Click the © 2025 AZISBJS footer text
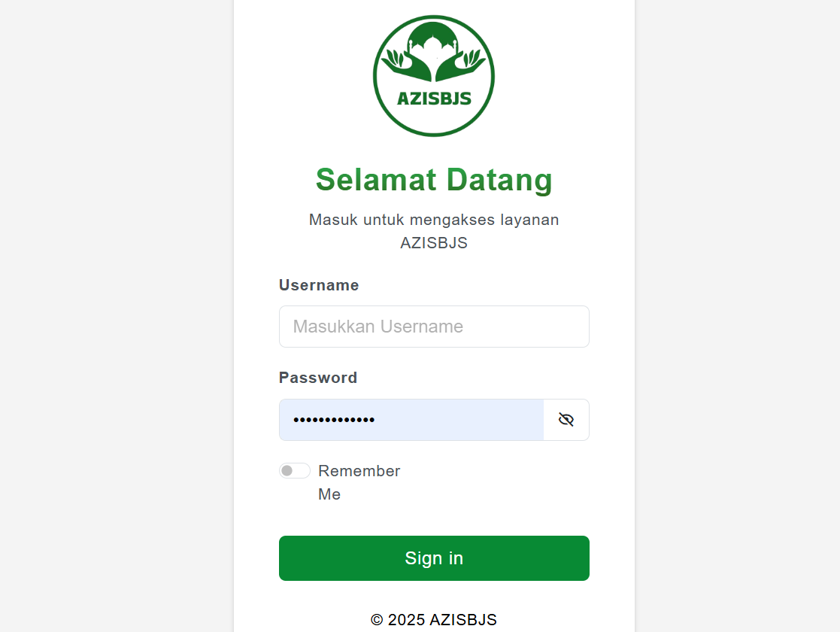Viewport: 840px width, 632px height. (434, 620)
